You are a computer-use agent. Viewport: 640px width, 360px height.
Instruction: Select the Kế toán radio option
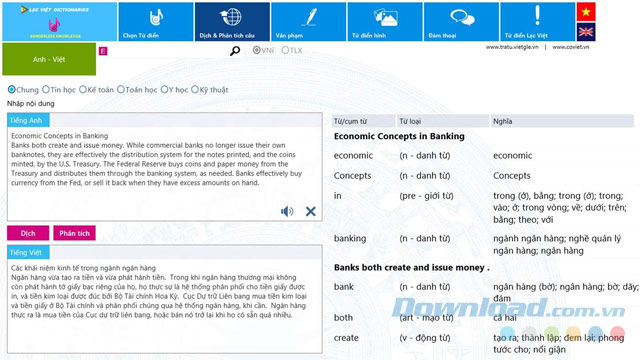pyautogui.click(x=96, y=89)
